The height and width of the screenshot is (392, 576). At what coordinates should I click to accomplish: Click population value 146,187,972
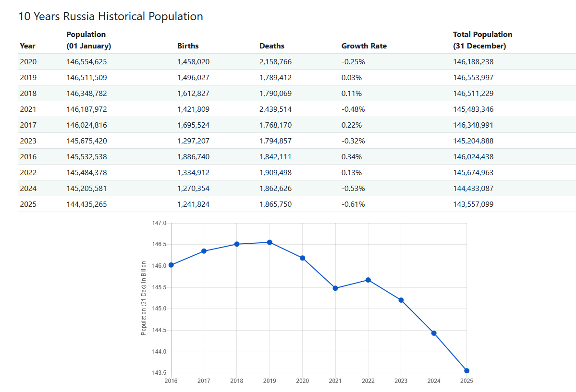point(86,109)
